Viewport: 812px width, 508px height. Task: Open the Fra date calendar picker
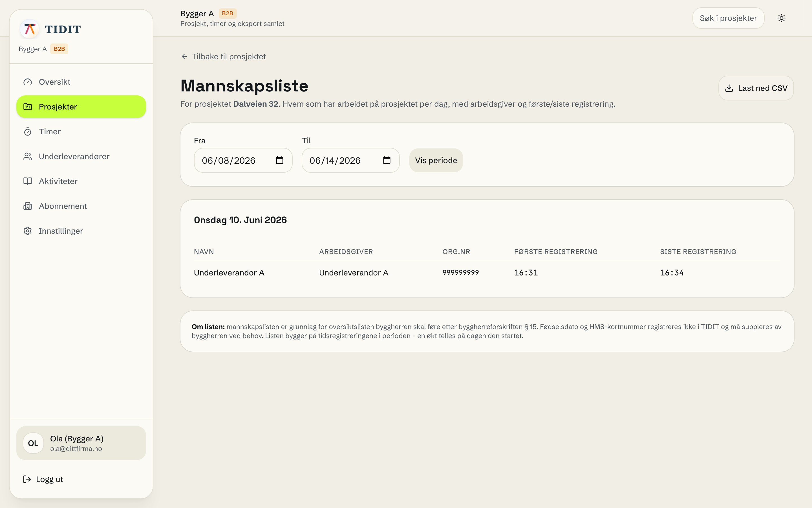(279, 160)
